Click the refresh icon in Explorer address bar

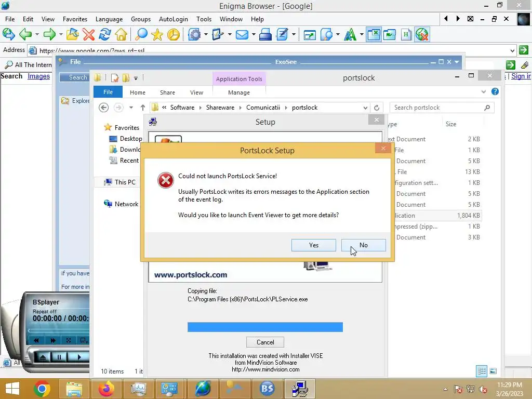[x=377, y=108]
